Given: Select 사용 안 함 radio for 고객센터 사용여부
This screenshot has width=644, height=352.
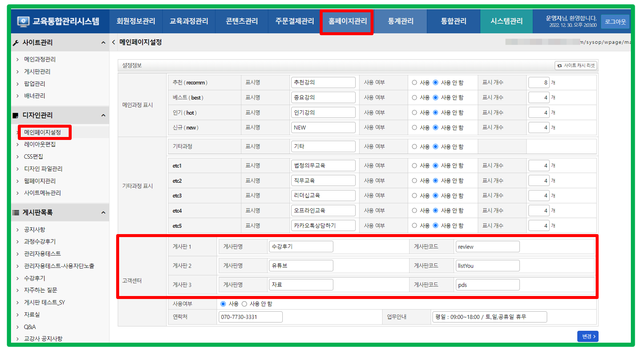Looking at the screenshot, I should [244, 304].
